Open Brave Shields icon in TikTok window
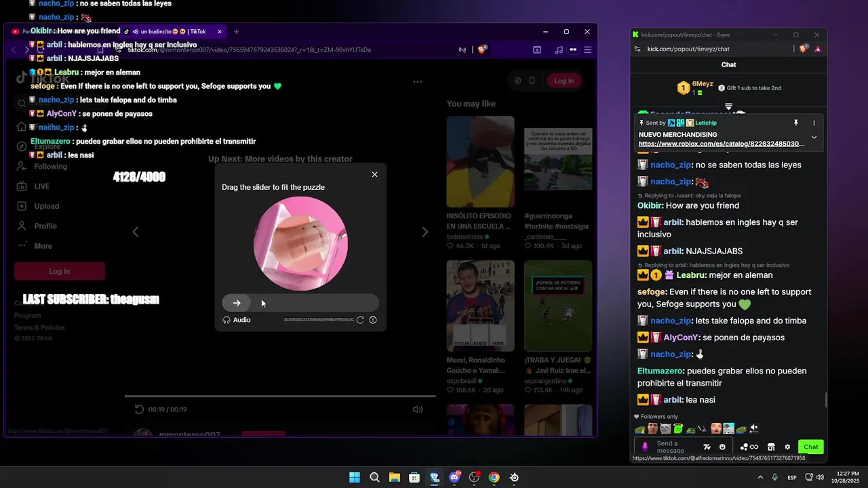Viewport: 868px width, 488px height. (483, 49)
